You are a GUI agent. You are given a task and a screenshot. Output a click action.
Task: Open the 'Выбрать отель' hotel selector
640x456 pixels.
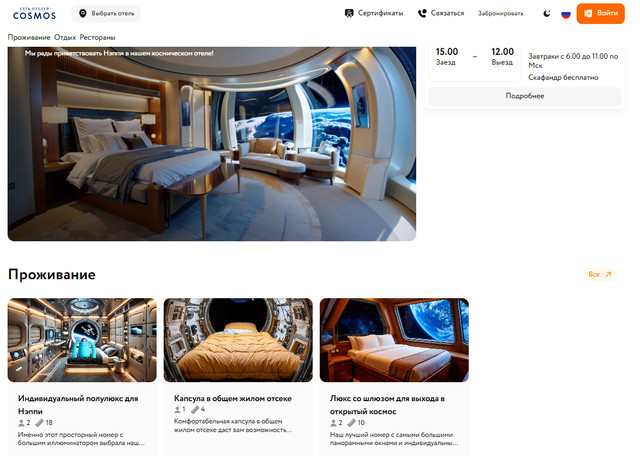click(x=106, y=13)
